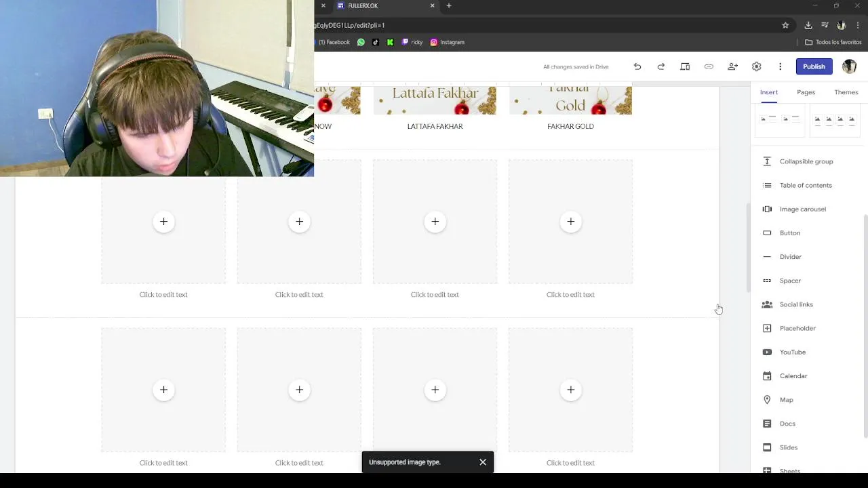The image size is (868, 488).
Task: Redo the last undone action
Action: click(661, 66)
